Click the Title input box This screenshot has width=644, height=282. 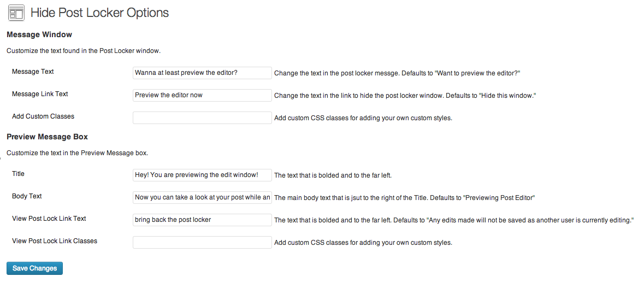point(202,175)
